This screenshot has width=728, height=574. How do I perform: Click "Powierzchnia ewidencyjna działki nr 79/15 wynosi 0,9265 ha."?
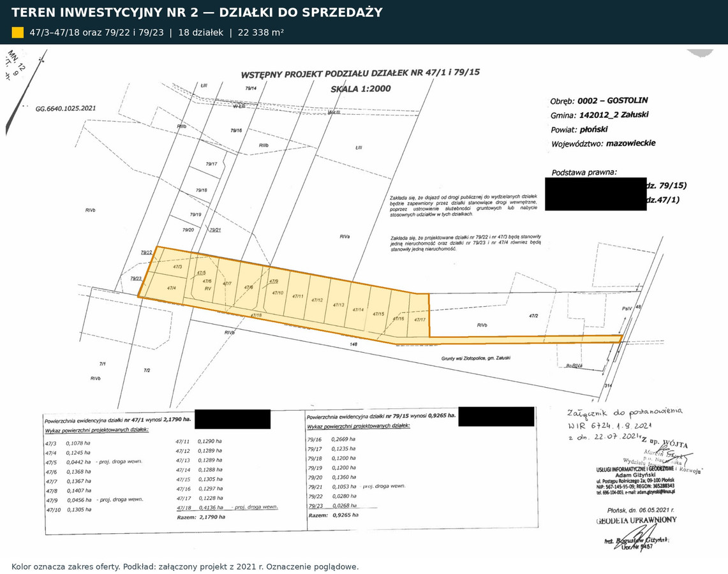381,416
